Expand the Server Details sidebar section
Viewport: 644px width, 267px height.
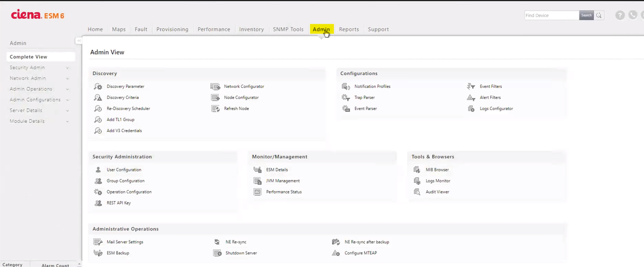[x=67, y=111]
